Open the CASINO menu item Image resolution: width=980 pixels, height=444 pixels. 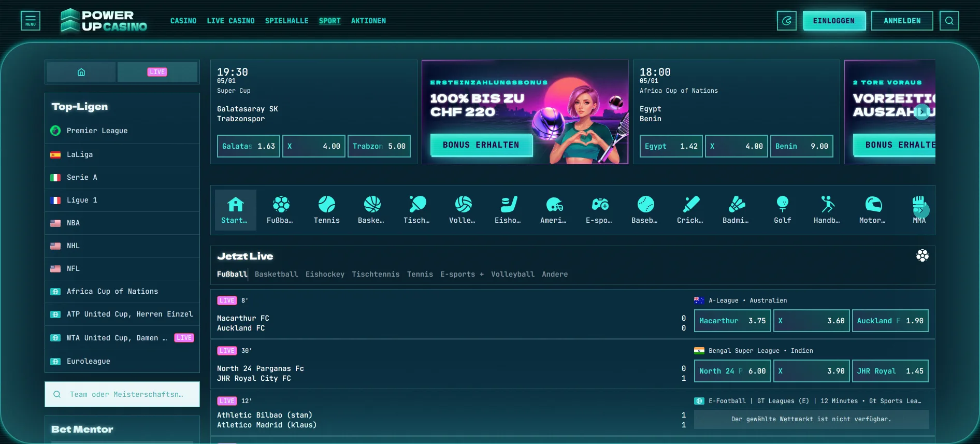pyautogui.click(x=183, y=21)
